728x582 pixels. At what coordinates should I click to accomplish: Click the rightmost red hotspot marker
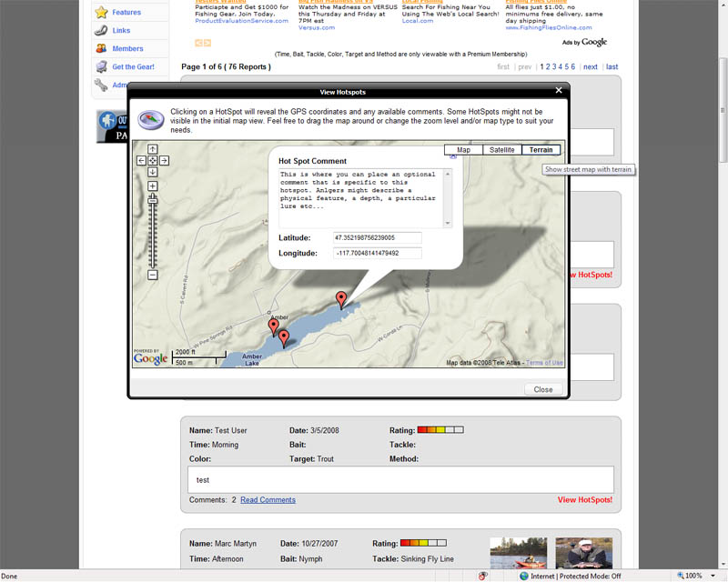pyautogui.click(x=341, y=298)
